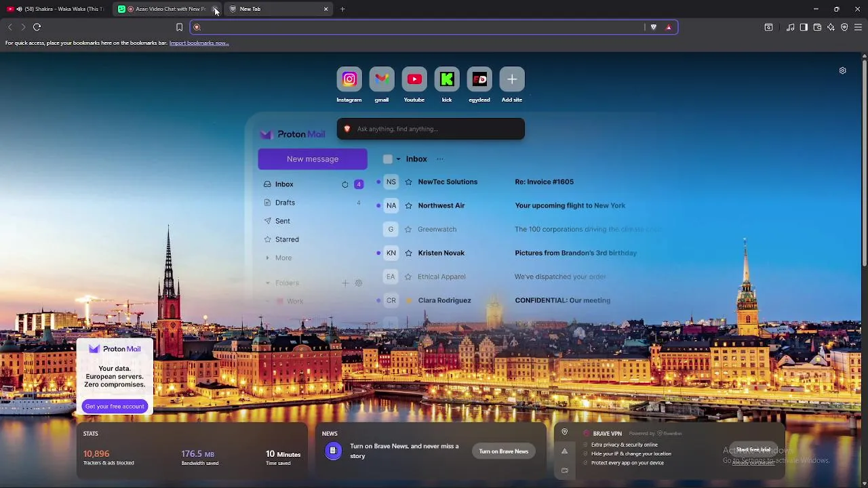
Task: Star the Ethical Apparel email
Action: (x=408, y=277)
